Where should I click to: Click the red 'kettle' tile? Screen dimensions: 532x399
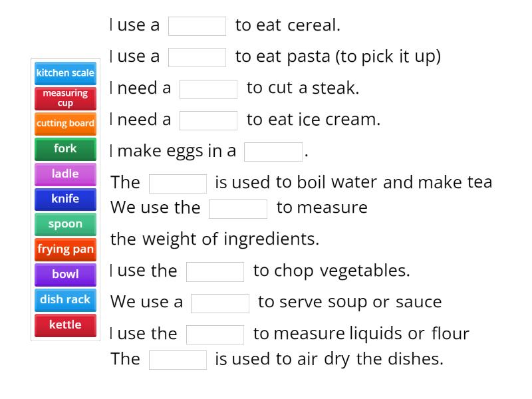pos(65,325)
